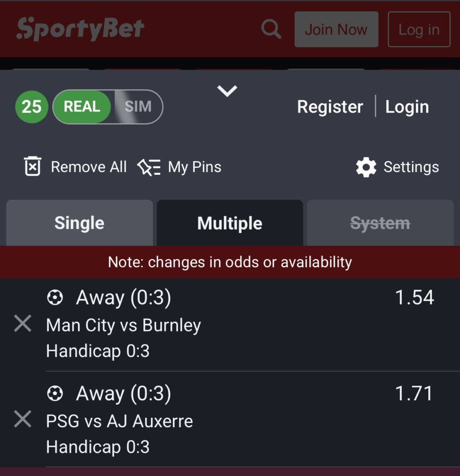Click the Join Now button
Image resolution: width=460 pixels, height=476 pixels.
pyautogui.click(x=336, y=29)
